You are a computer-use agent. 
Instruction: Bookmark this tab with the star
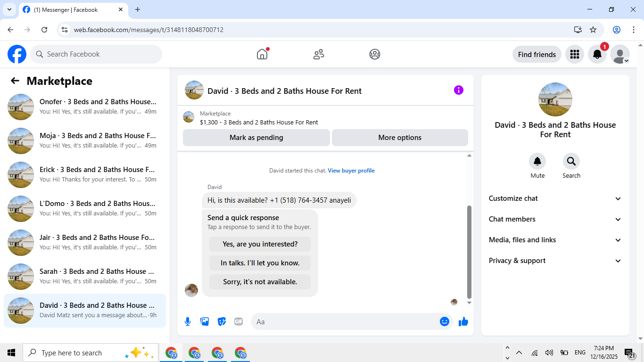pos(593,30)
